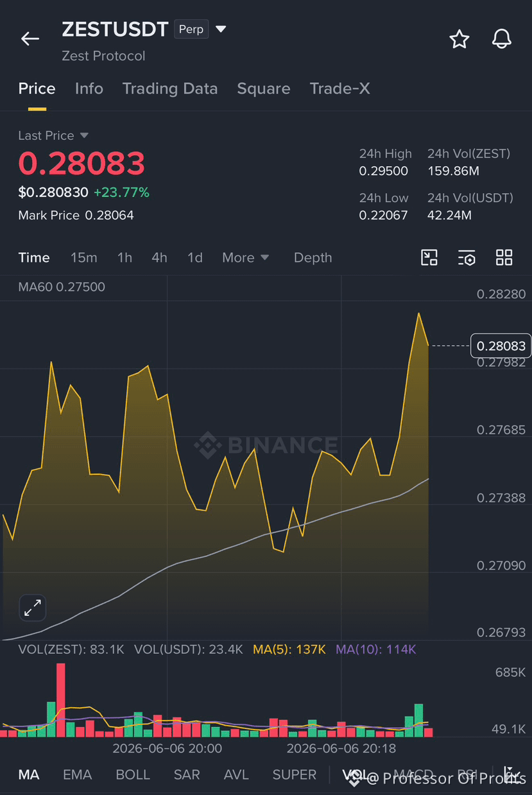Tap the +23.77% change value
This screenshot has height=795, width=532.
click(121, 192)
